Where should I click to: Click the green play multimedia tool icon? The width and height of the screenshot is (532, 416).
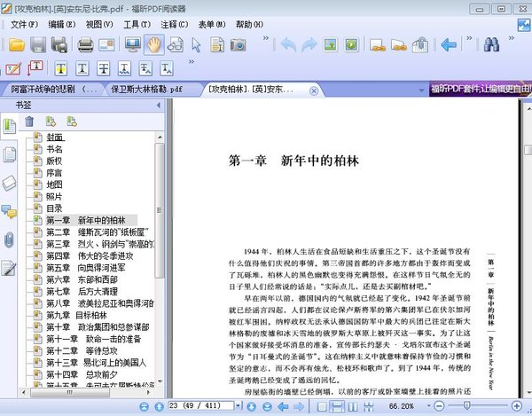point(351,44)
